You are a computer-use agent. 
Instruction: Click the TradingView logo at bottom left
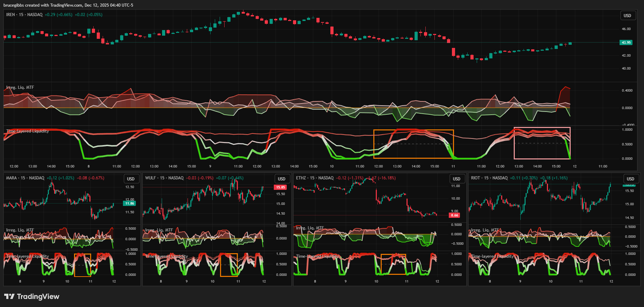(x=32, y=297)
